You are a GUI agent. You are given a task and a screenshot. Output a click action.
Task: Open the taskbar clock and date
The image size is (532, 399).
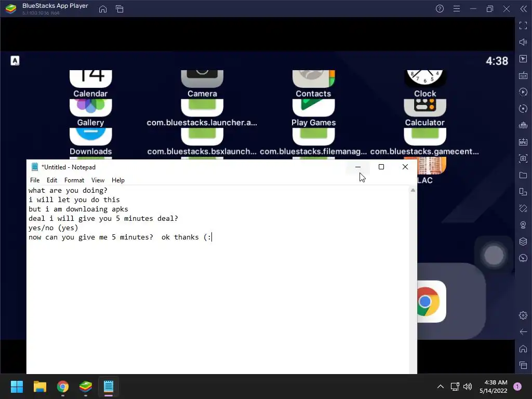(x=494, y=387)
